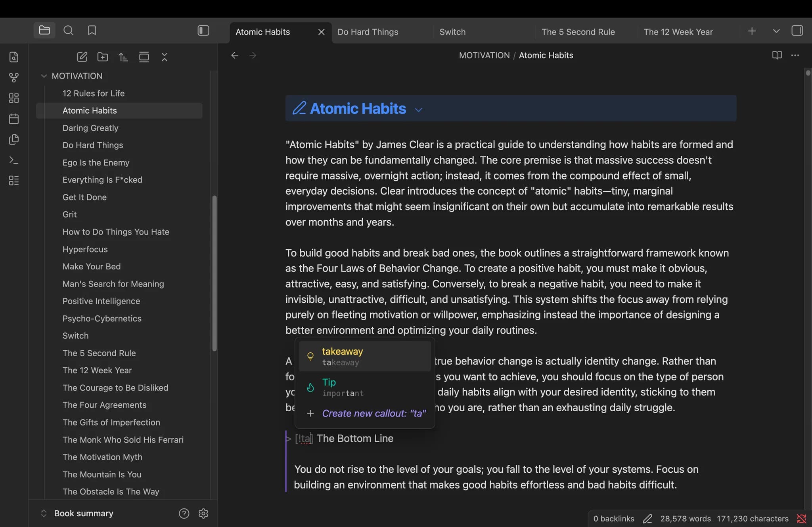
Task: Click the file list scrollbar
Action: click(x=214, y=273)
